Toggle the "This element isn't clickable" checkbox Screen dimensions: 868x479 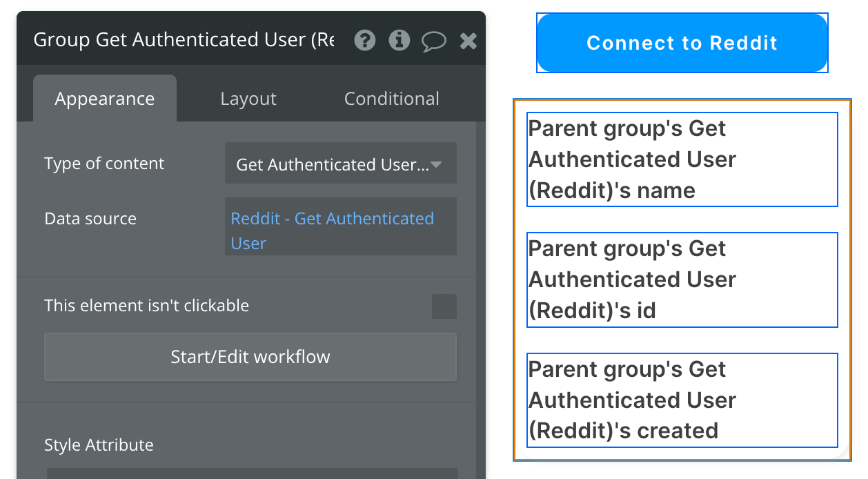(x=444, y=306)
